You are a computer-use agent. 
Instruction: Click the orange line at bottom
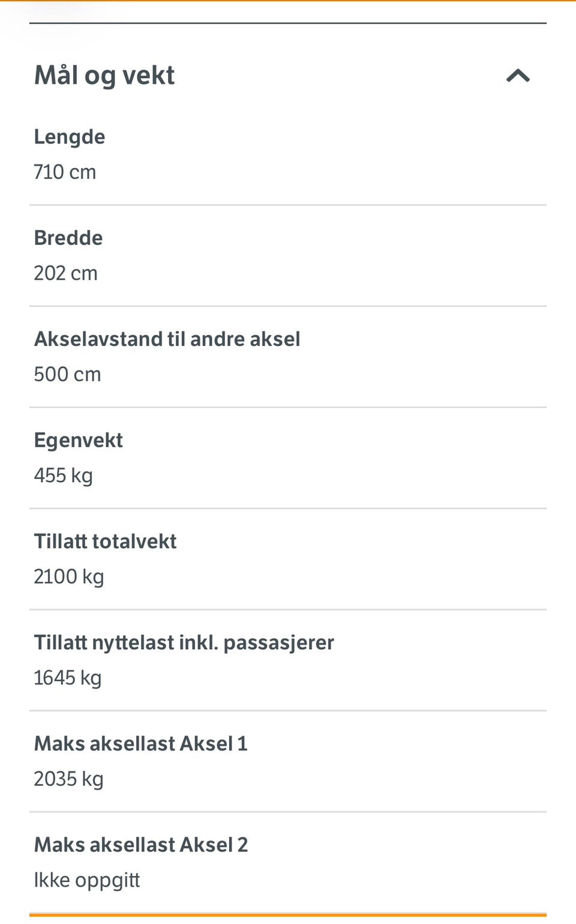pyautogui.click(x=288, y=915)
